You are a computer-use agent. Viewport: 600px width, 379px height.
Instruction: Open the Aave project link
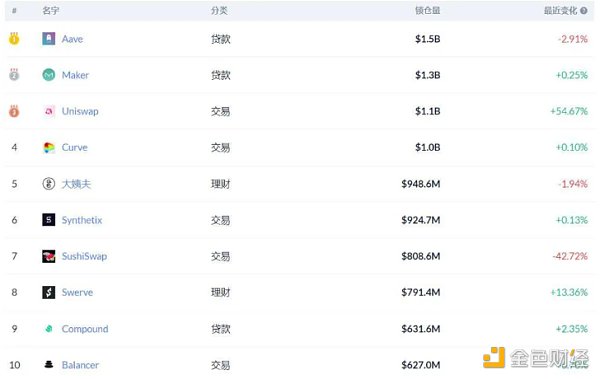click(72, 39)
